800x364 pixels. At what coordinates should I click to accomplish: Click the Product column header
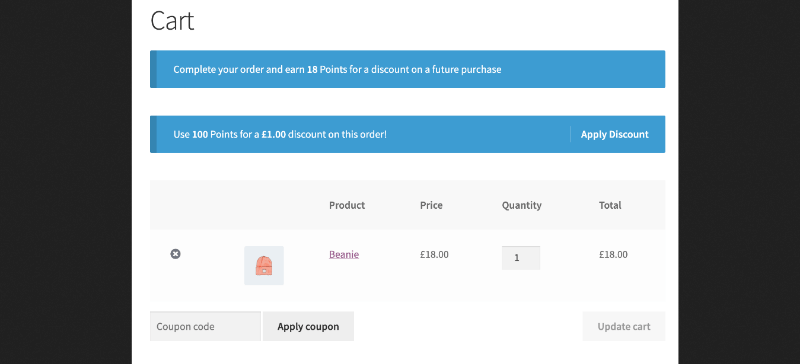tap(347, 205)
